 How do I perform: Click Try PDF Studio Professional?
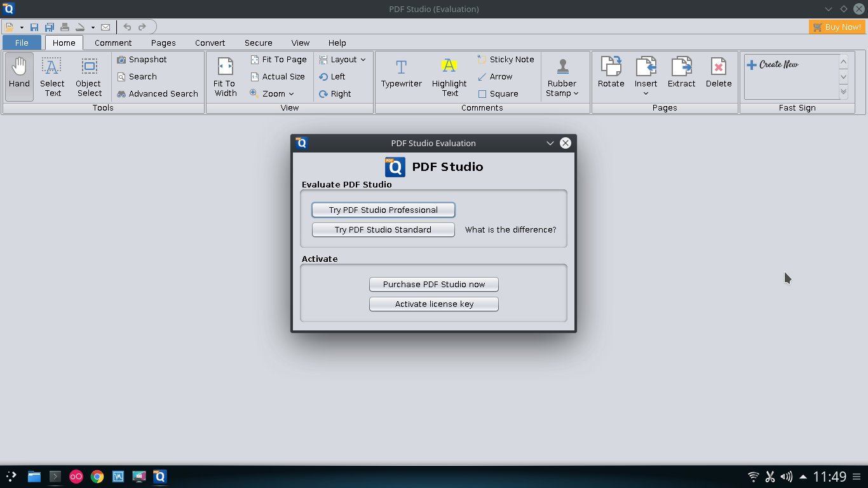click(x=383, y=210)
